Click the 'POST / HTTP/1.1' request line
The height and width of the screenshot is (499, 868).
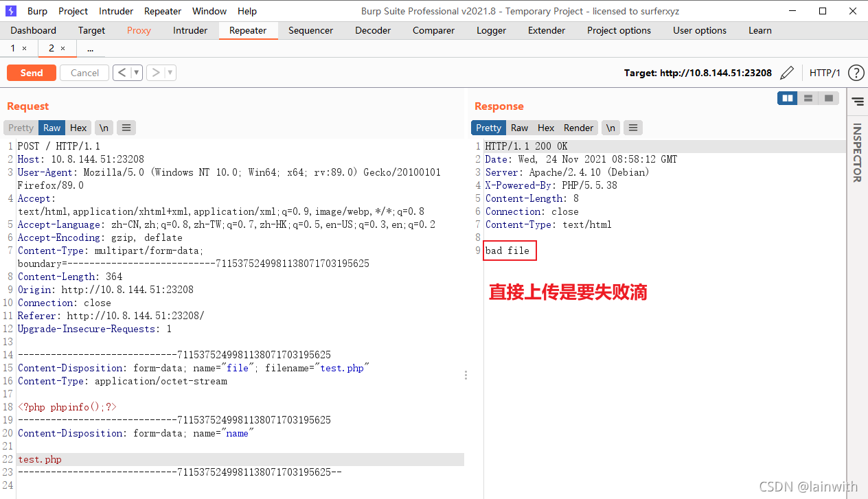click(59, 146)
